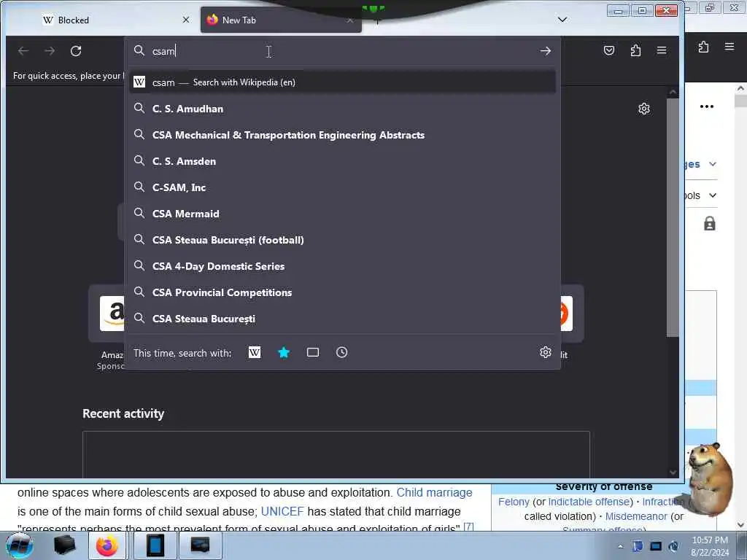Image resolution: width=747 pixels, height=560 pixels.
Task: Click the down arrow on the New Tab page scrollbar
Action: tap(673, 472)
